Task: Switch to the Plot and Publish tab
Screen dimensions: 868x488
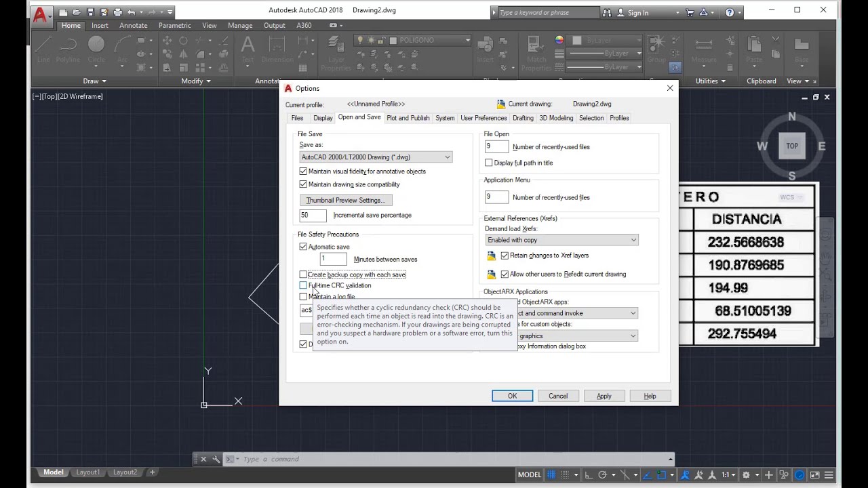Action: pos(408,118)
